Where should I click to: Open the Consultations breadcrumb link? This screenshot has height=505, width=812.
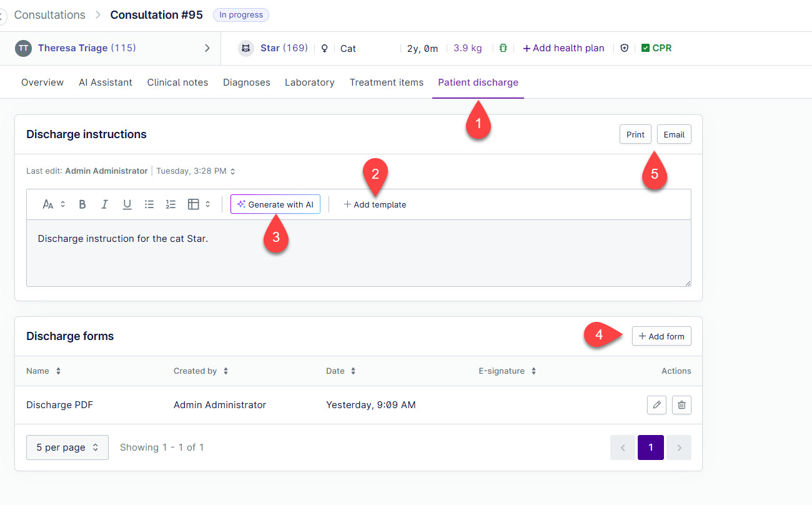[50, 15]
